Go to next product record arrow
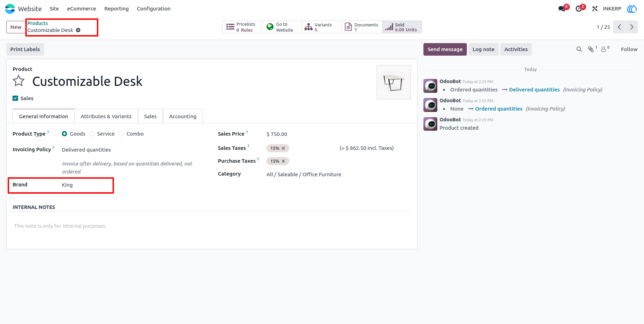The image size is (644, 324). pyautogui.click(x=631, y=27)
